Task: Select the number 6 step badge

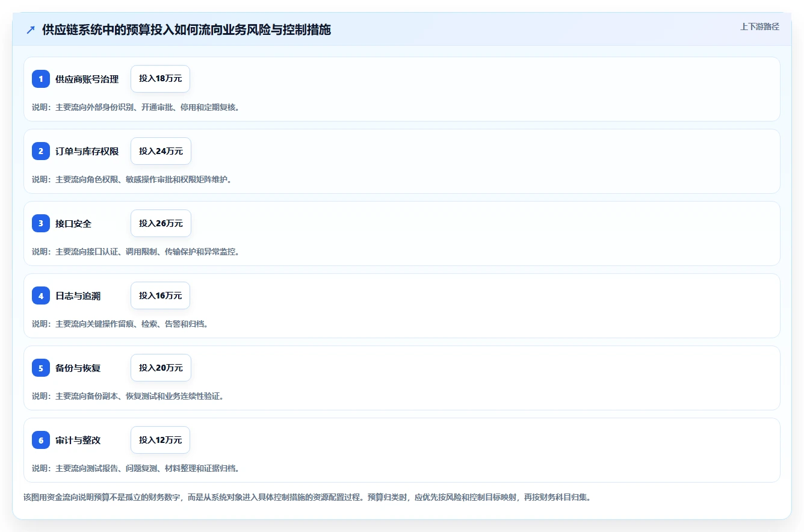Action: [x=41, y=440]
